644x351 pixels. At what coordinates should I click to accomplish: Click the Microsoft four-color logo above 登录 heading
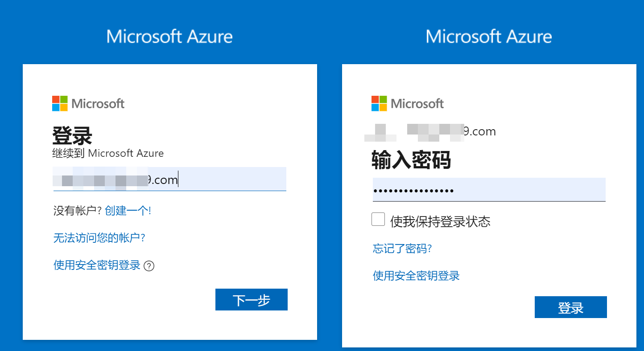click(x=60, y=103)
